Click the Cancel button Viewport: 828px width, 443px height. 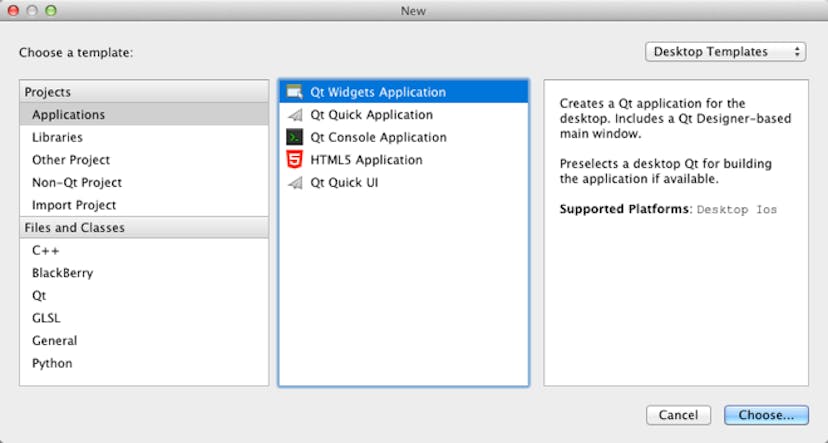[679, 415]
